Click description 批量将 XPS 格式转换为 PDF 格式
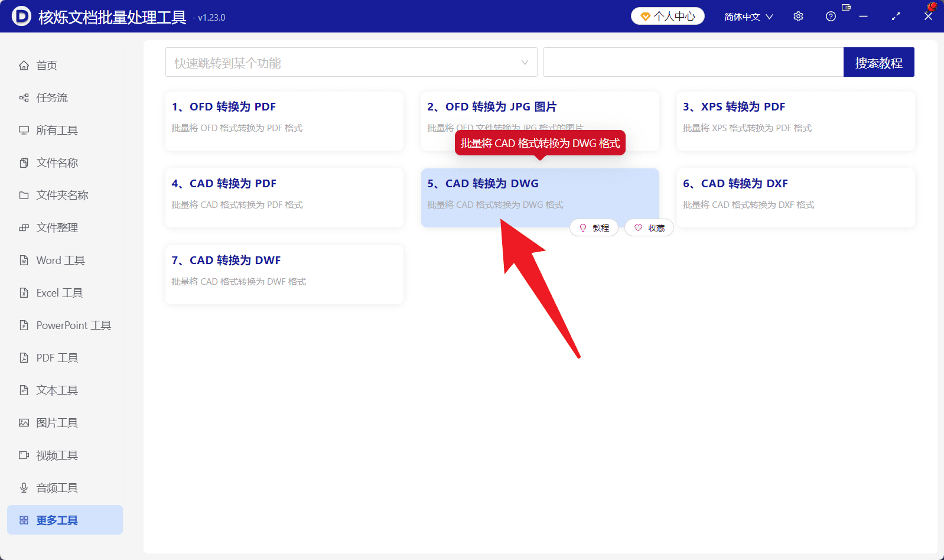This screenshot has height=560, width=944. [x=747, y=128]
